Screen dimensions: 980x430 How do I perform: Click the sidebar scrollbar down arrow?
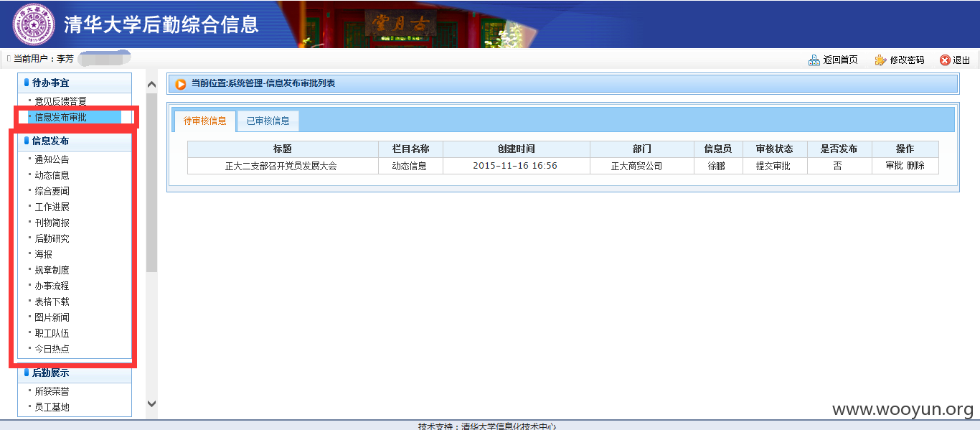[151, 404]
